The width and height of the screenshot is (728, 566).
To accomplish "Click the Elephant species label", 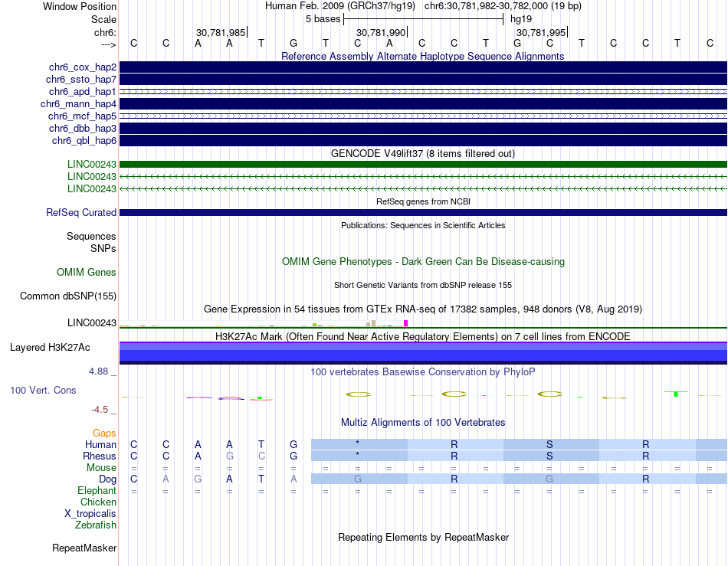I will coord(97,490).
